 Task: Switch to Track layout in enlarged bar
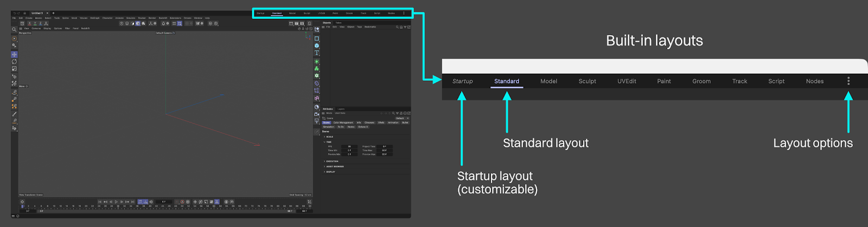[739, 81]
